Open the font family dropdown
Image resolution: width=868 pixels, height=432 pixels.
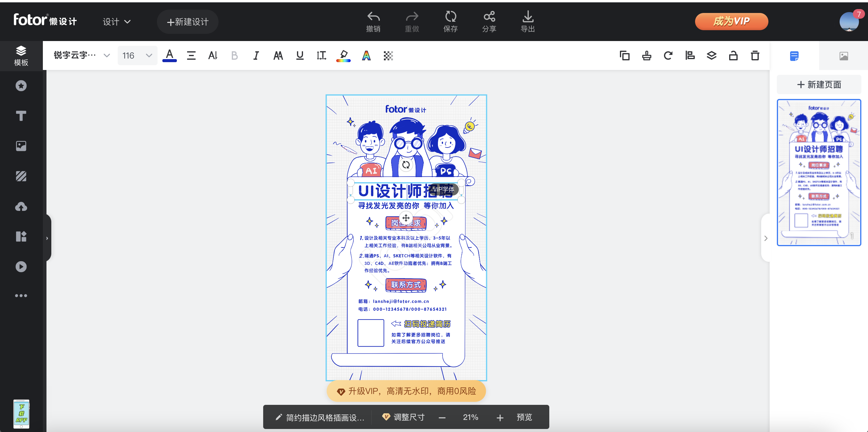tap(81, 56)
